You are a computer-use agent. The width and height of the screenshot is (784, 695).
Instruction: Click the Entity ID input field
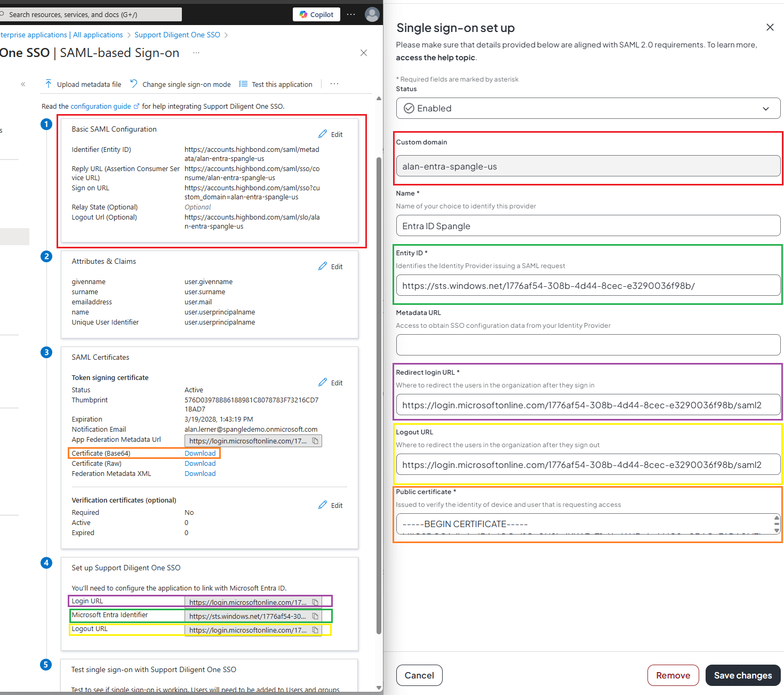pyautogui.click(x=588, y=286)
